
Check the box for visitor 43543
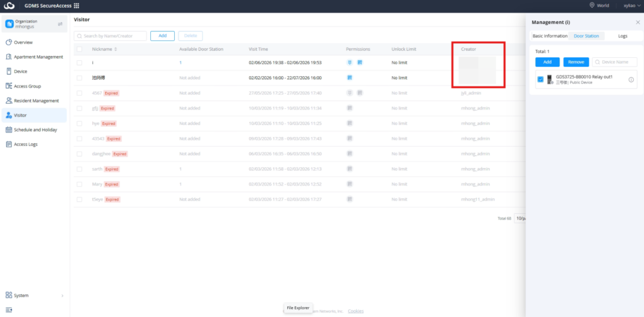[x=79, y=139]
